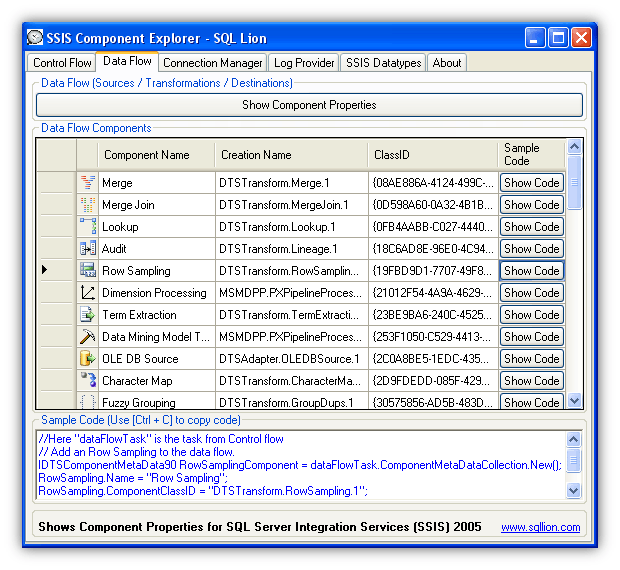Image resolution: width=620 pixels, height=570 pixels.
Task: Click the Component Name column header
Action: point(156,155)
